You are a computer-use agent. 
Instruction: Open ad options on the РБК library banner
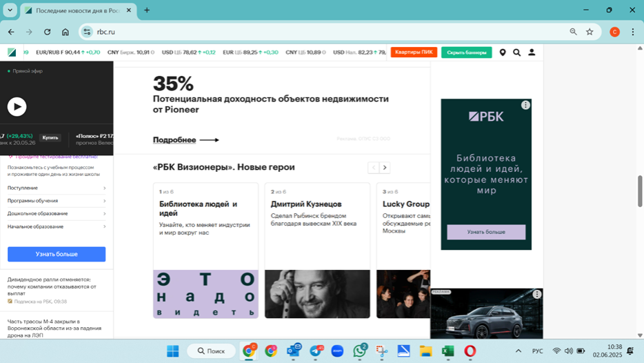coord(525,106)
